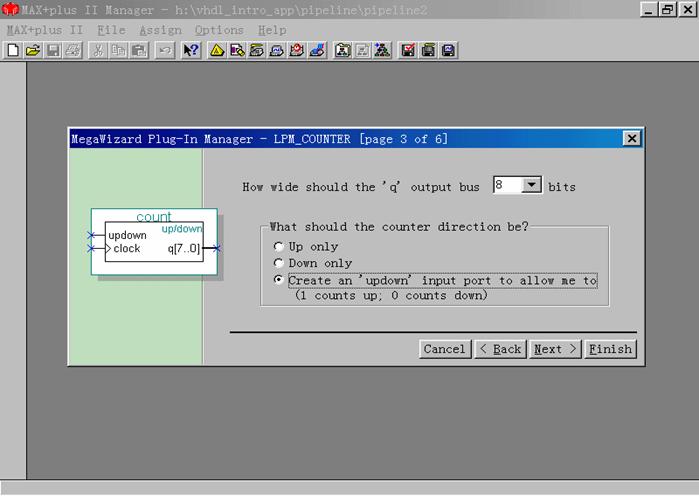Click the 'count' title in symbol preview
Screen dimensions: 699x496
[x=154, y=217]
